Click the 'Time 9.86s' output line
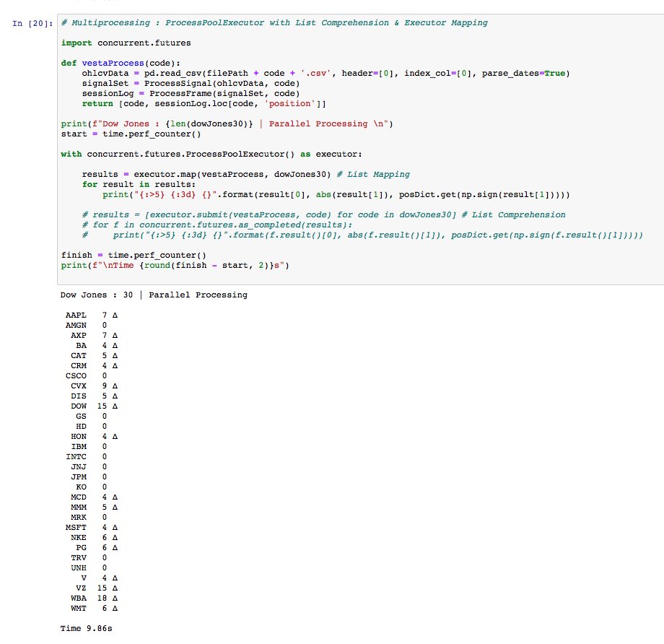The image size is (664, 644). (x=87, y=629)
